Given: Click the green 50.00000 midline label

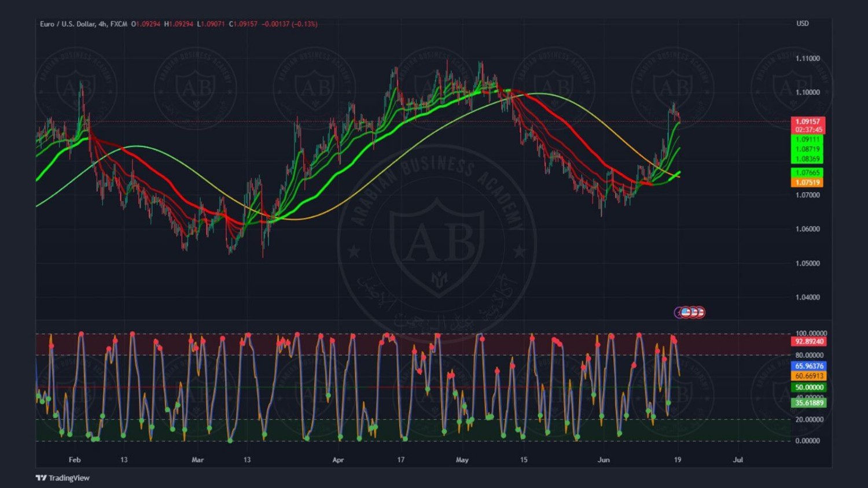Looking at the screenshot, I should click(x=809, y=387).
